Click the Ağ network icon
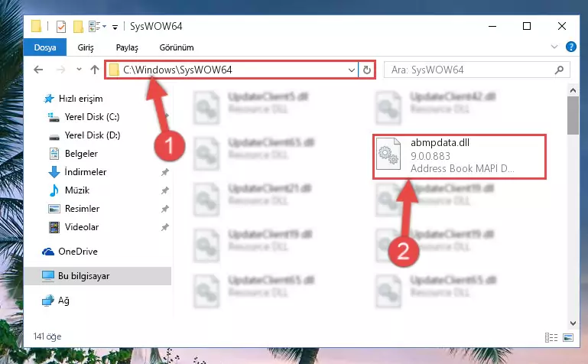This screenshot has width=588, height=364. (48, 301)
